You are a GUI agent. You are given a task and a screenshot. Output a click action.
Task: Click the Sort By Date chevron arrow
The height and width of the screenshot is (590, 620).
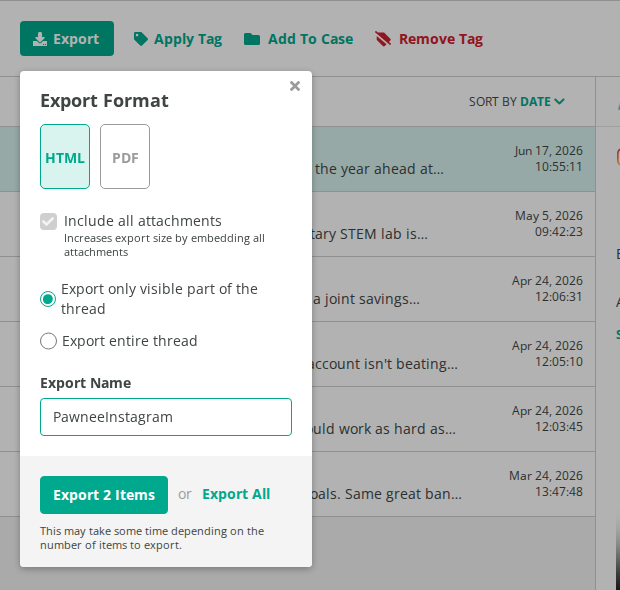(x=559, y=102)
